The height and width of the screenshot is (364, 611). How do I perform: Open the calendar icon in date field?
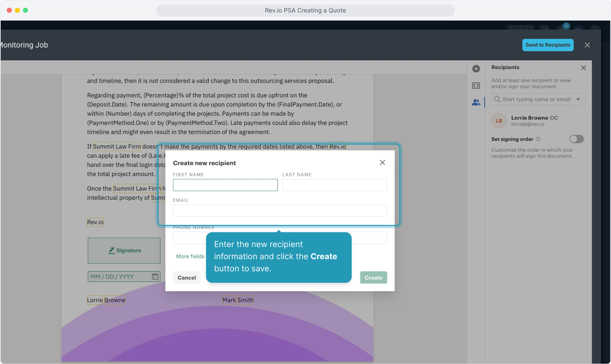[155, 277]
